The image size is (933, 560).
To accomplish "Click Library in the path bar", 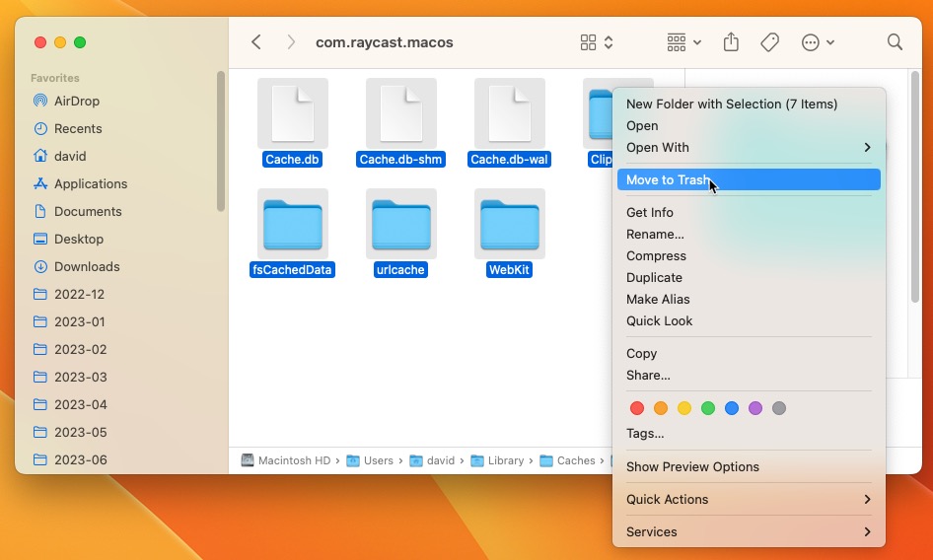I will coord(505,460).
